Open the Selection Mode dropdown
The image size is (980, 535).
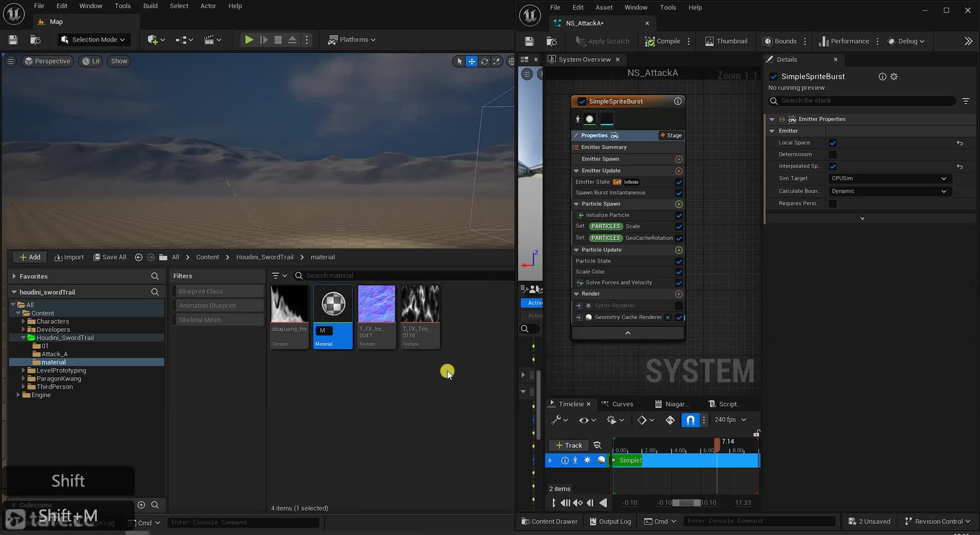[x=94, y=40]
